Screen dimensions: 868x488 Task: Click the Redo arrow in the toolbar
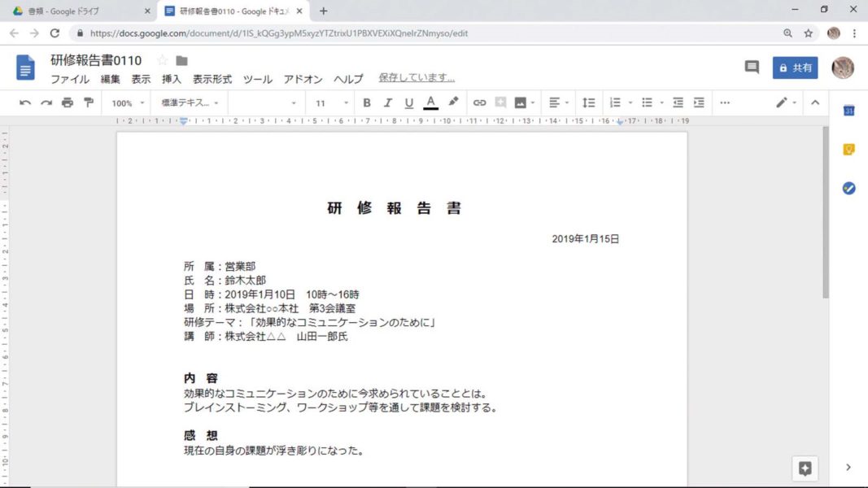point(46,103)
